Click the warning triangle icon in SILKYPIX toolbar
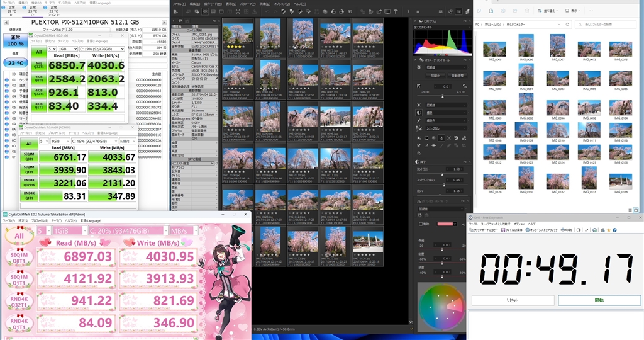The image size is (644, 340). (x=254, y=11)
